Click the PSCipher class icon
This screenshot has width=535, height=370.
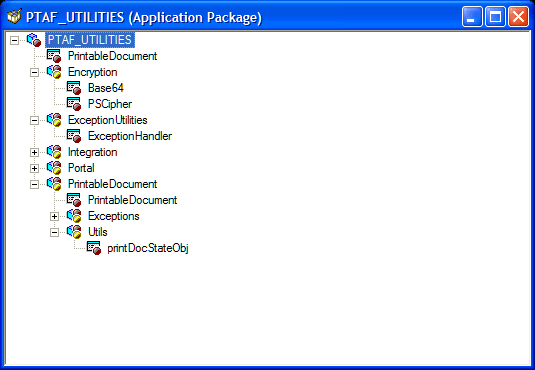(74, 104)
